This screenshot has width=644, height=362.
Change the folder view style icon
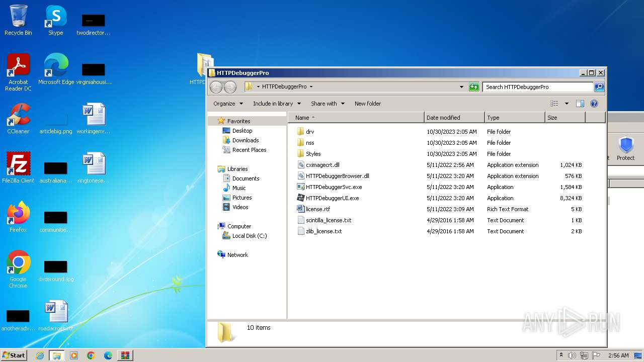[554, 104]
